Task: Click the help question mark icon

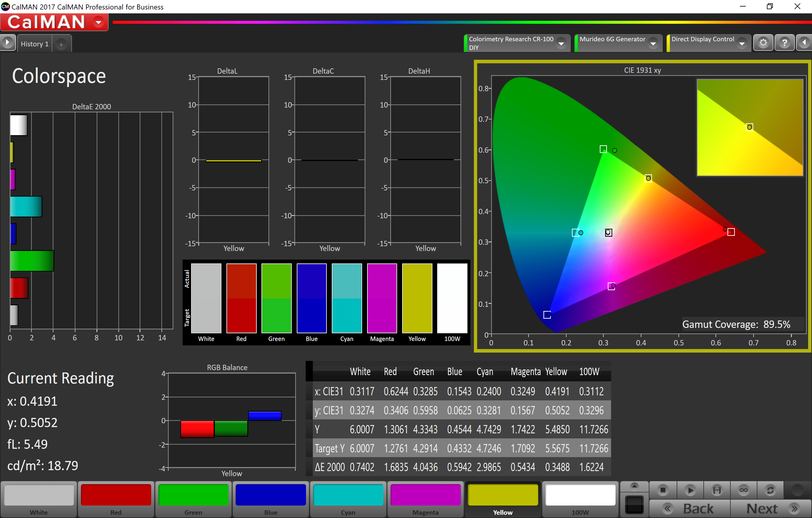Action: pos(785,43)
